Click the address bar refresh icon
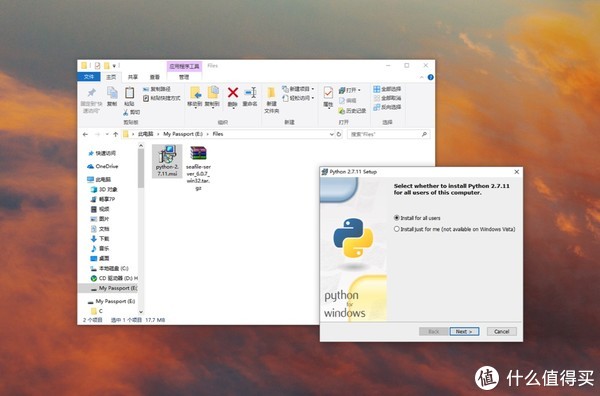The image size is (600, 396). point(339,134)
